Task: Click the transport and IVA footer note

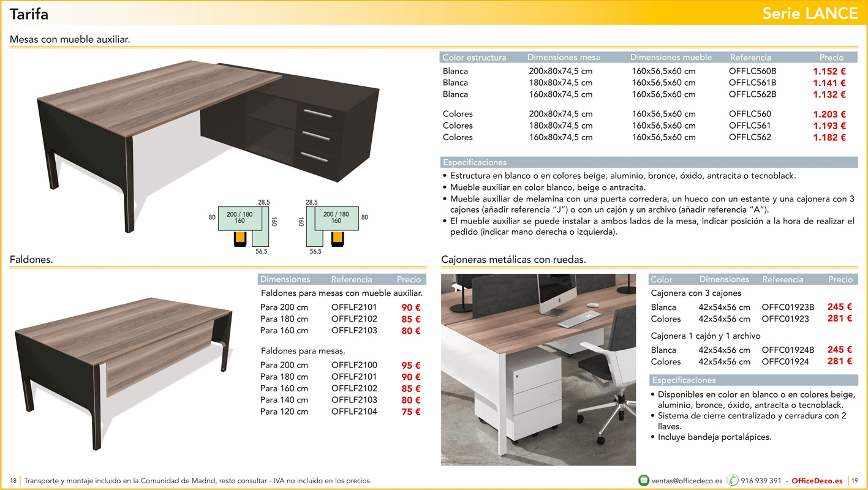Action: 198,481
